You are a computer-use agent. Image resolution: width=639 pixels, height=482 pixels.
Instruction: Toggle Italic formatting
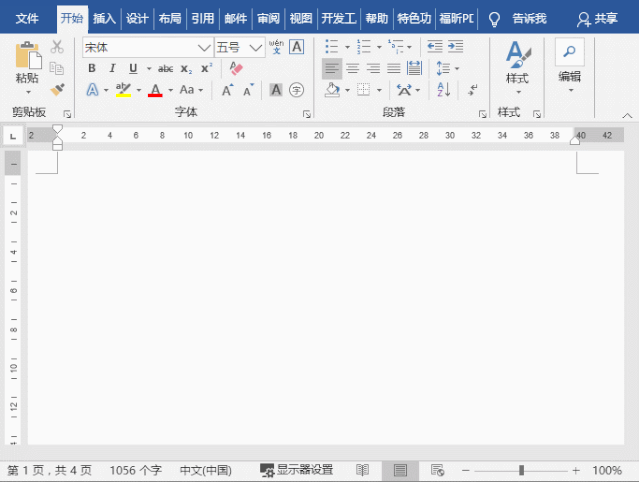click(x=112, y=68)
